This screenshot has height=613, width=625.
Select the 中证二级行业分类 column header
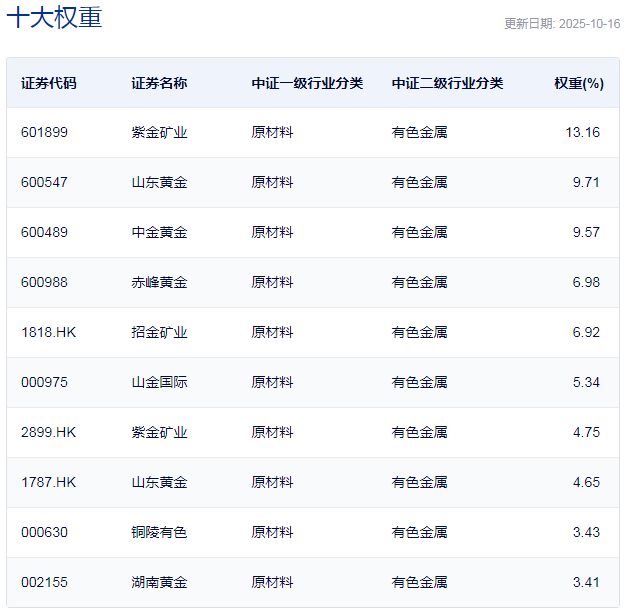click(447, 83)
